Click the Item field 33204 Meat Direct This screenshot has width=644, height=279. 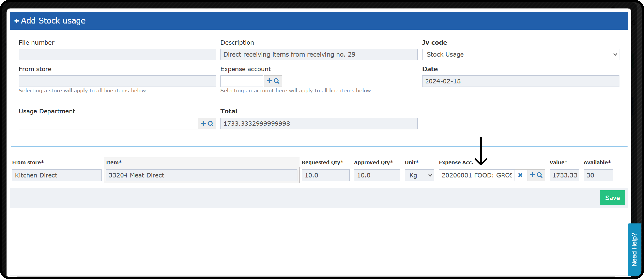tap(201, 175)
